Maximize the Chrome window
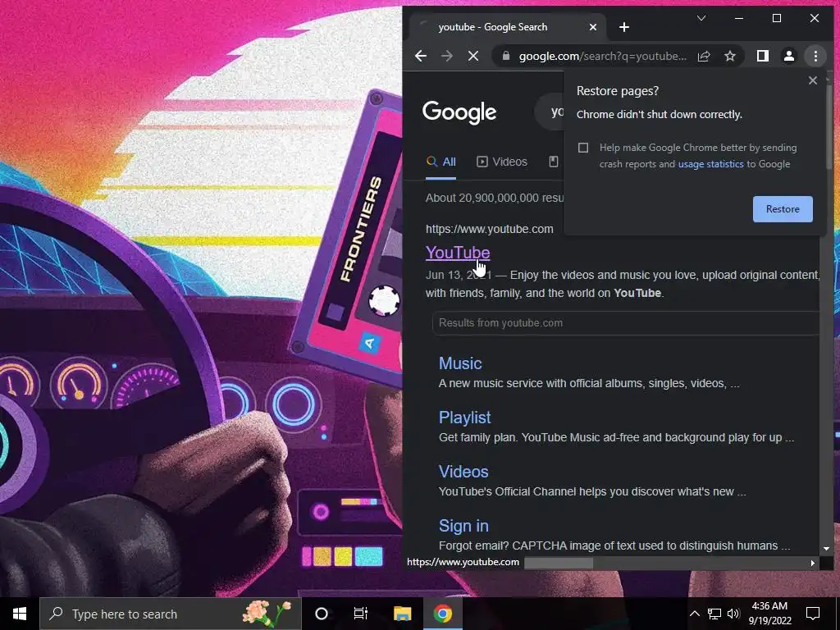 point(776,18)
